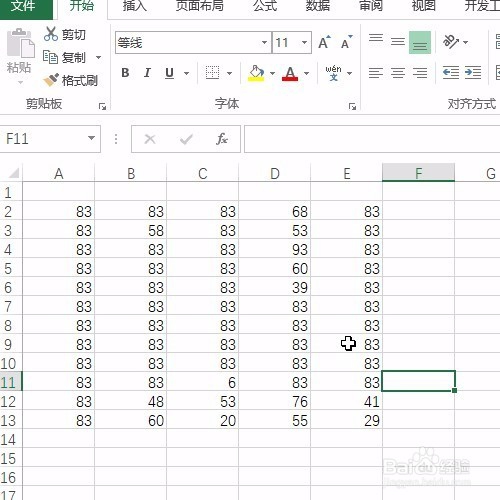Click the Select All corner triangle
Image resolution: width=500 pixels, height=500 pixels.
coord(13,173)
